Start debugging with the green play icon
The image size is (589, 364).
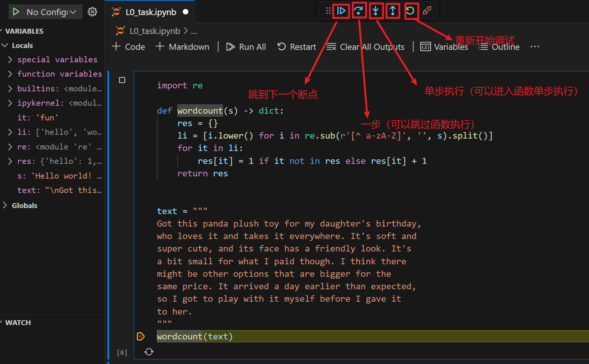[16, 12]
